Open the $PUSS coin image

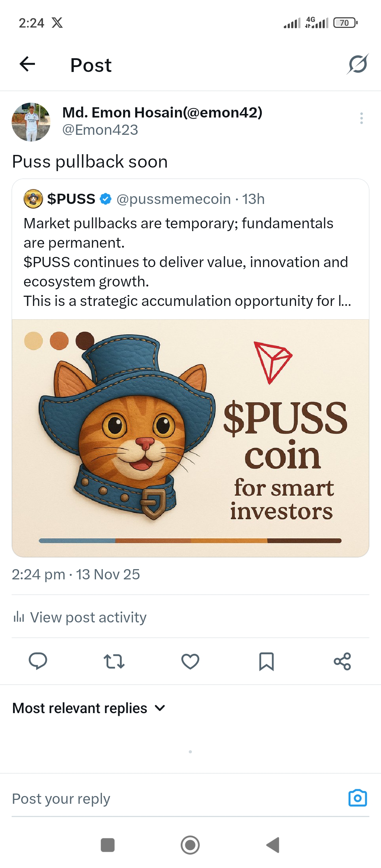(x=190, y=438)
